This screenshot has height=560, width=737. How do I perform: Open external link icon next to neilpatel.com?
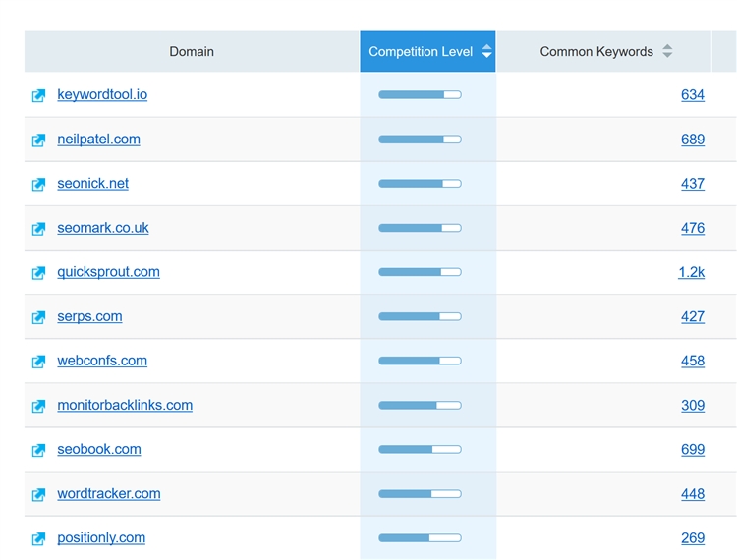click(38, 140)
